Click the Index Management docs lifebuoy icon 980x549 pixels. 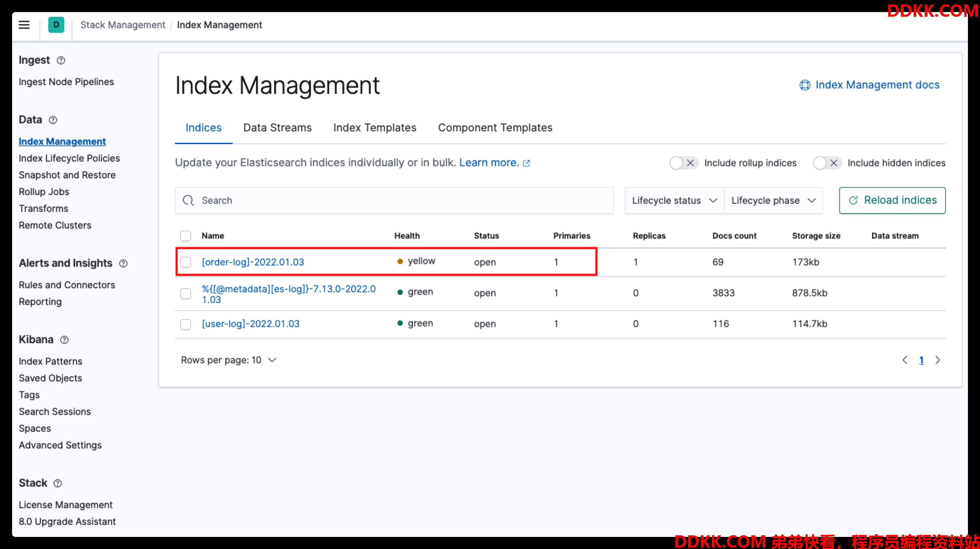pyautogui.click(x=805, y=85)
